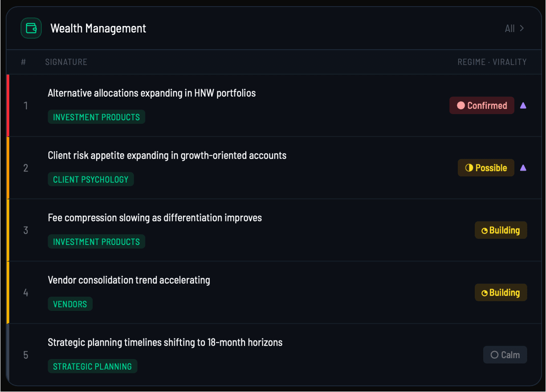This screenshot has height=392, width=546.
Task: Select the STRATEGIC PLANNING tag
Action: pos(93,367)
